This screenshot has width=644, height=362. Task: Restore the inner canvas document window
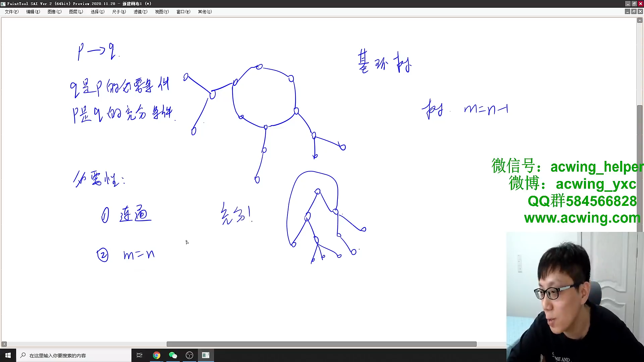click(x=634, y=12)
